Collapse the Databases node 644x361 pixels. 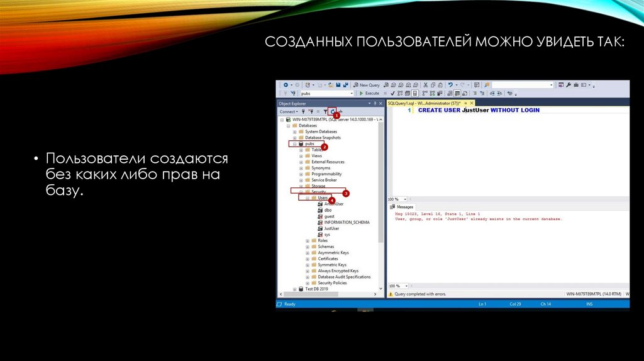click(x=288, y=126)
